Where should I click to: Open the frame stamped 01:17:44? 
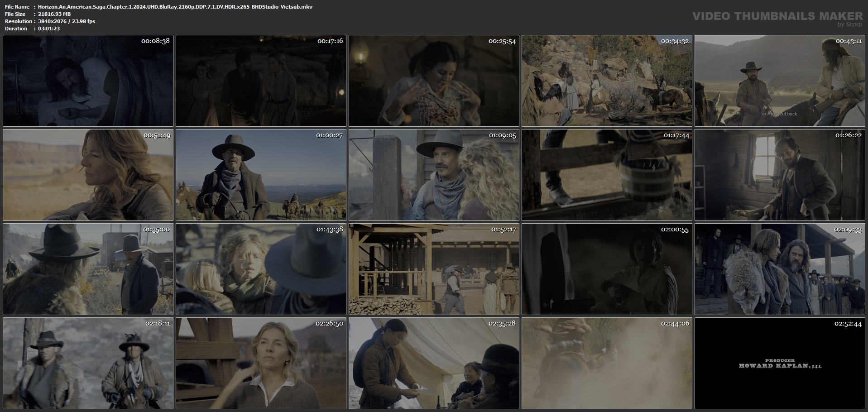click(x=607, y=175)
